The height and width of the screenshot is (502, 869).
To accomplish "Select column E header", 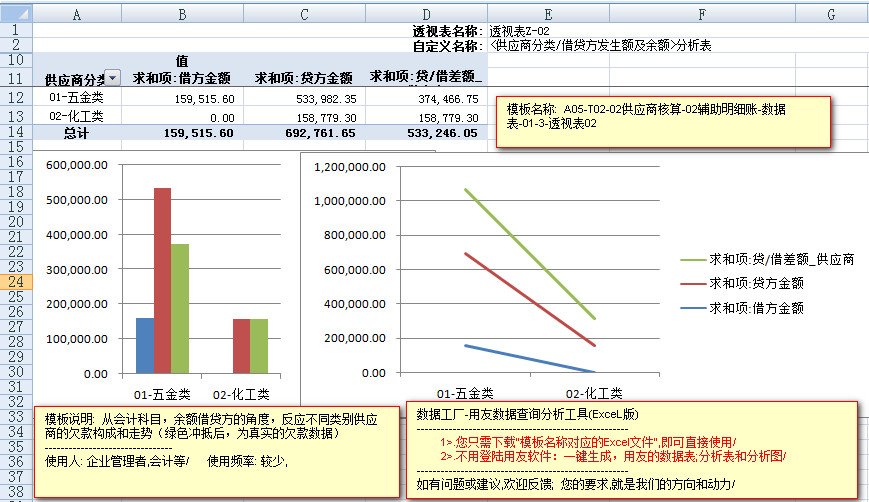I will point(548,14).
